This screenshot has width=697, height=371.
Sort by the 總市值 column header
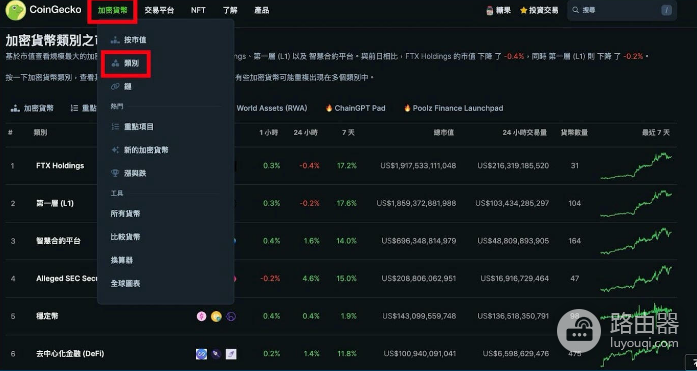coord(444,132)
